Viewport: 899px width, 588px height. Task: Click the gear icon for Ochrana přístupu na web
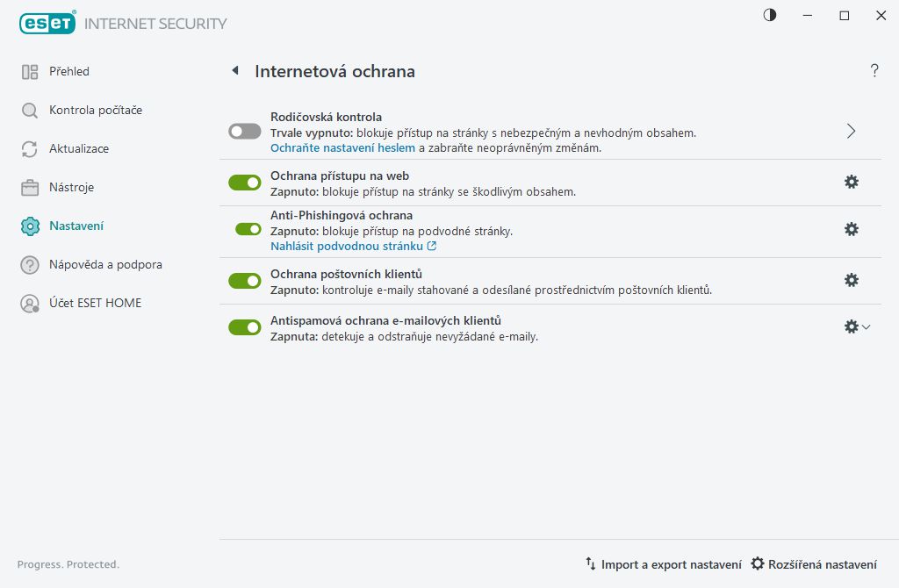coord(851,182)
